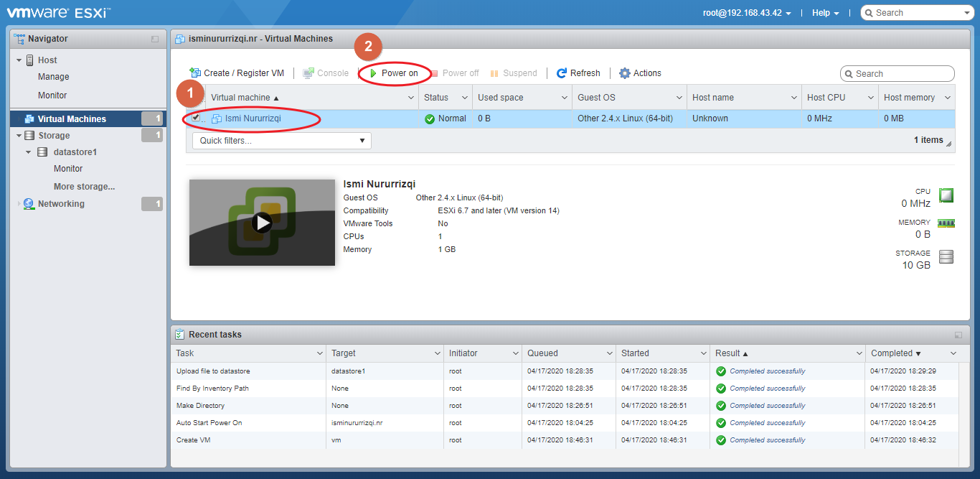The height and width of the screenshot is (479, 980).
Task: Click the Refresh icon
Action: [564, 73]
